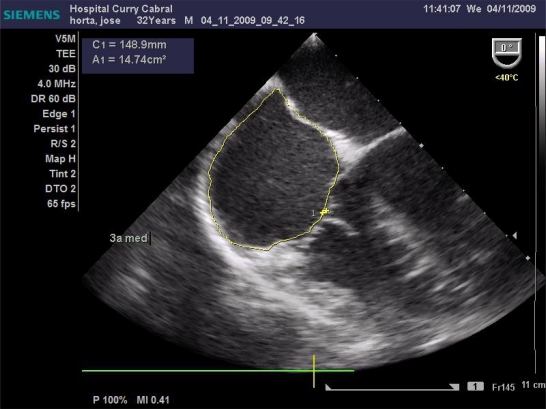This screenshot has height=409, width=546.
Task: Click the Fr145 frame counter
Action: (503, 387)
